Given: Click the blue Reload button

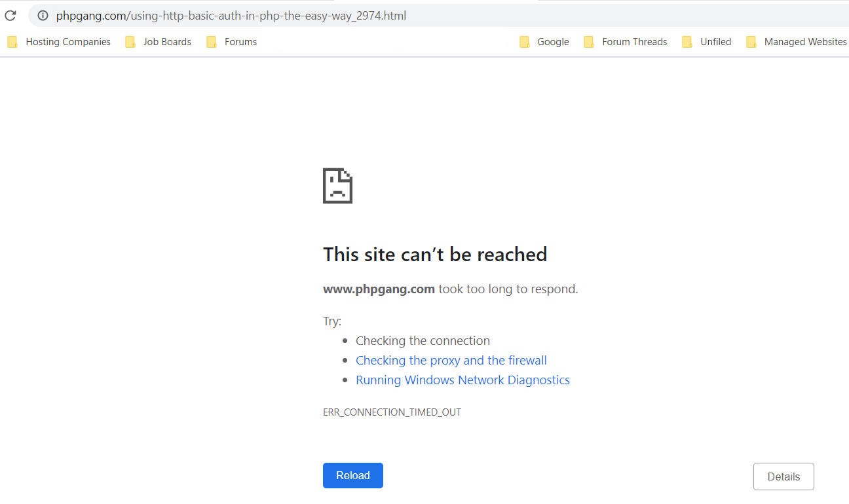Looking at the screenshot, I should point(353,476).
